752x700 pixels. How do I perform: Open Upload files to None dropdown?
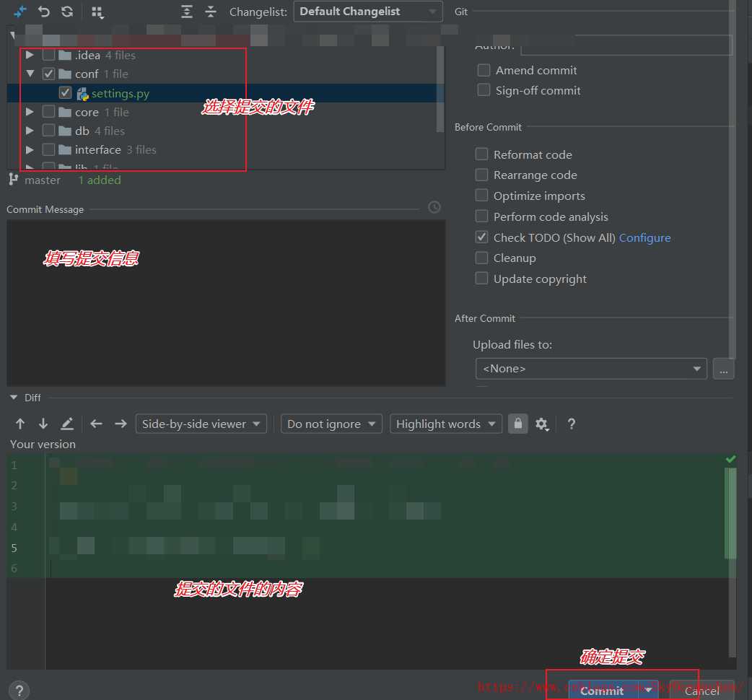[591, 369]
